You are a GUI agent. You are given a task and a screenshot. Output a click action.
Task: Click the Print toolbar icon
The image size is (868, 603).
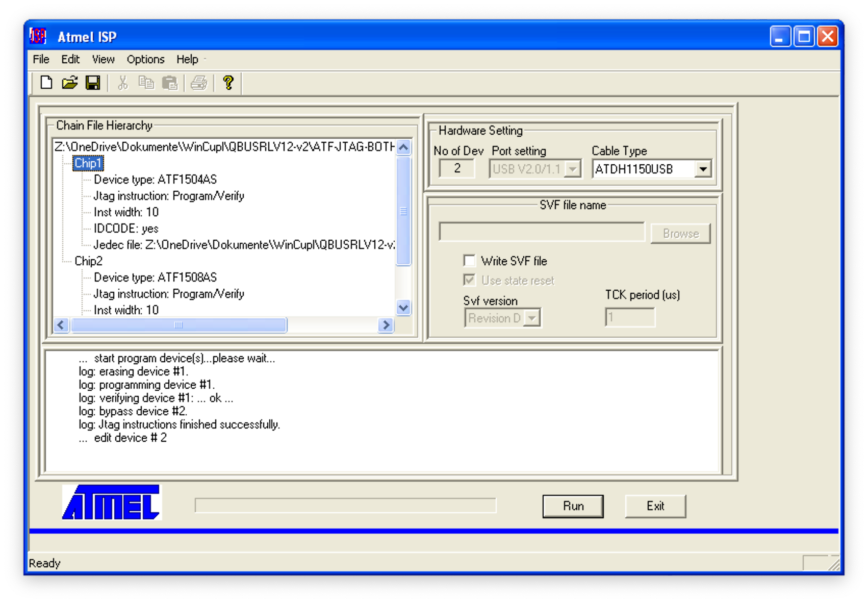point(199,83)
